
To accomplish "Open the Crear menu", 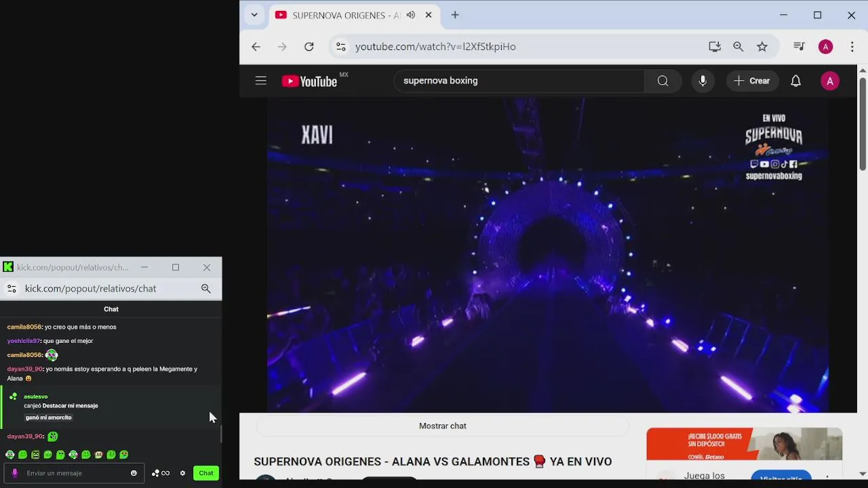I will 752,81.
